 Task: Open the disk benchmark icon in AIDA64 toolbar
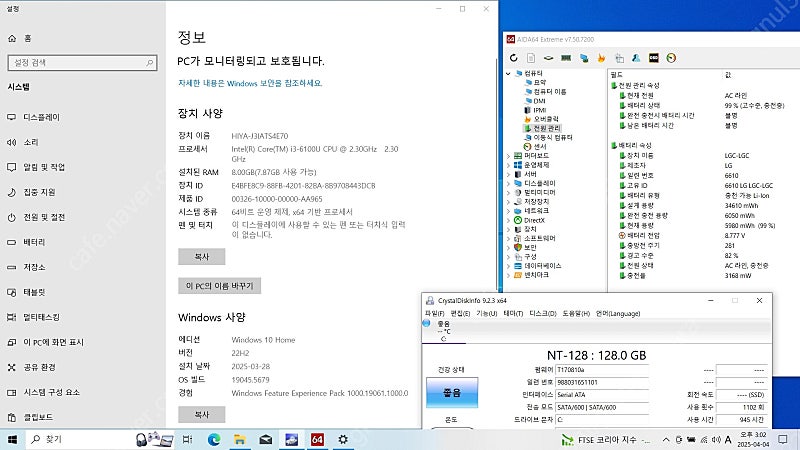pos(548,58)
